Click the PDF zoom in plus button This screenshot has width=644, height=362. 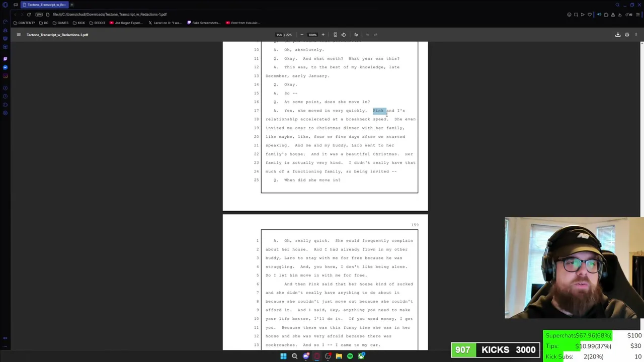(x=323, y=35)
